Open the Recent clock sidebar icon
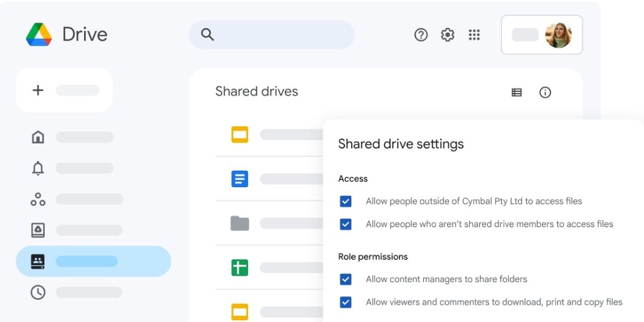This screenshot has height=322, width=644. [x=38, y=292]
